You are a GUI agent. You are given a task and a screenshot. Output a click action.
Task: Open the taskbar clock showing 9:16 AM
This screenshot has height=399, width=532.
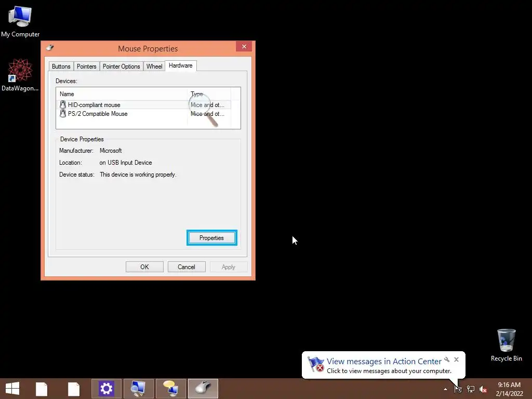click(509, 389)
